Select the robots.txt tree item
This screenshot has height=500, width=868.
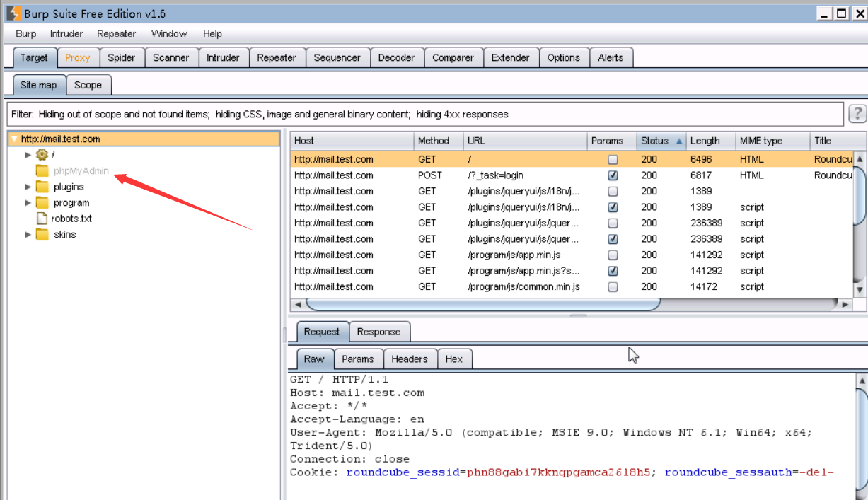(x=71, y=219)
